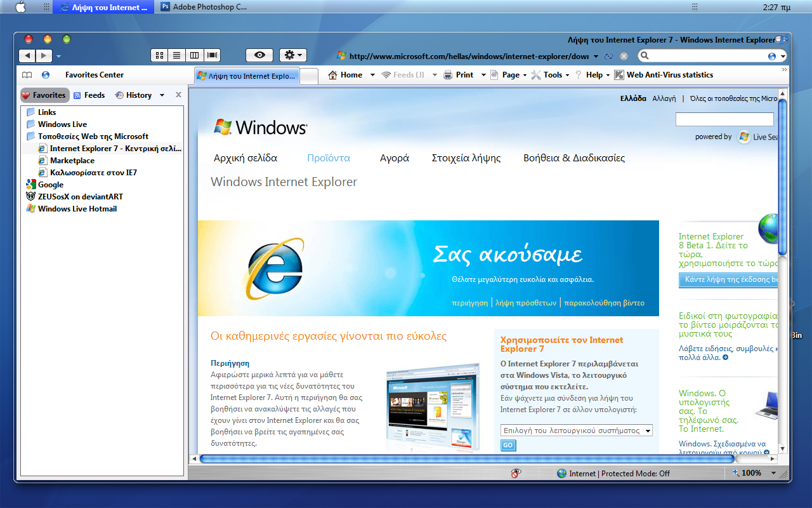This screenshot has width=812, height=508.
Task: Click the Προϊόντα page nav link
Action: (x=329, y=158)
